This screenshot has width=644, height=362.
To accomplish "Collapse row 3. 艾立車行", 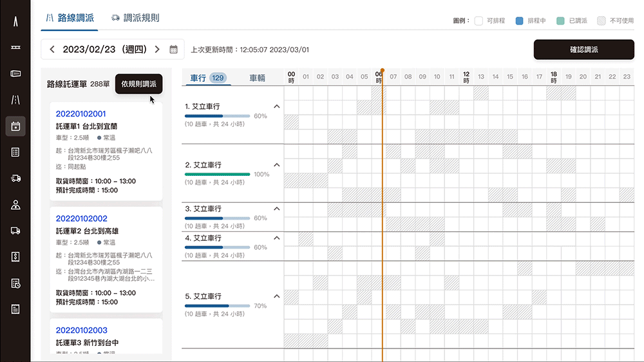I will click(277, 209).
